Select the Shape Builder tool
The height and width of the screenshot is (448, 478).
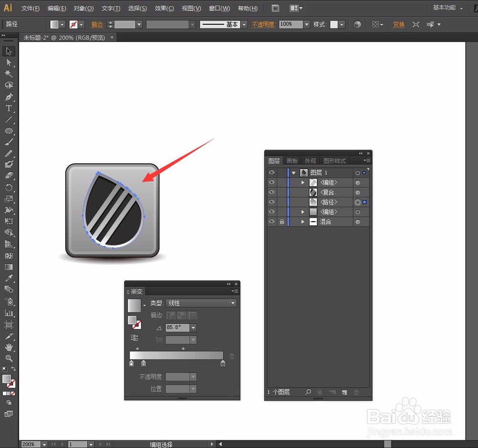[9, 233]
